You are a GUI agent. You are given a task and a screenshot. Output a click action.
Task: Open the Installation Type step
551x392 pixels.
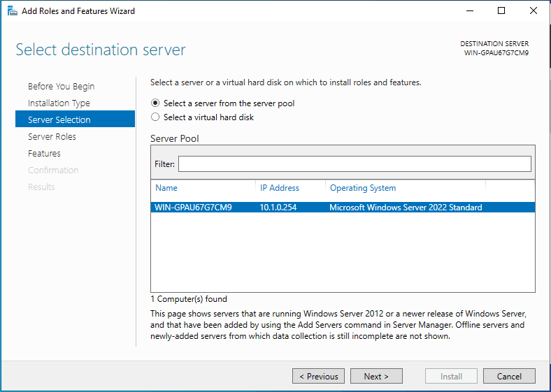pyautogui.click(x=59, y=103)
